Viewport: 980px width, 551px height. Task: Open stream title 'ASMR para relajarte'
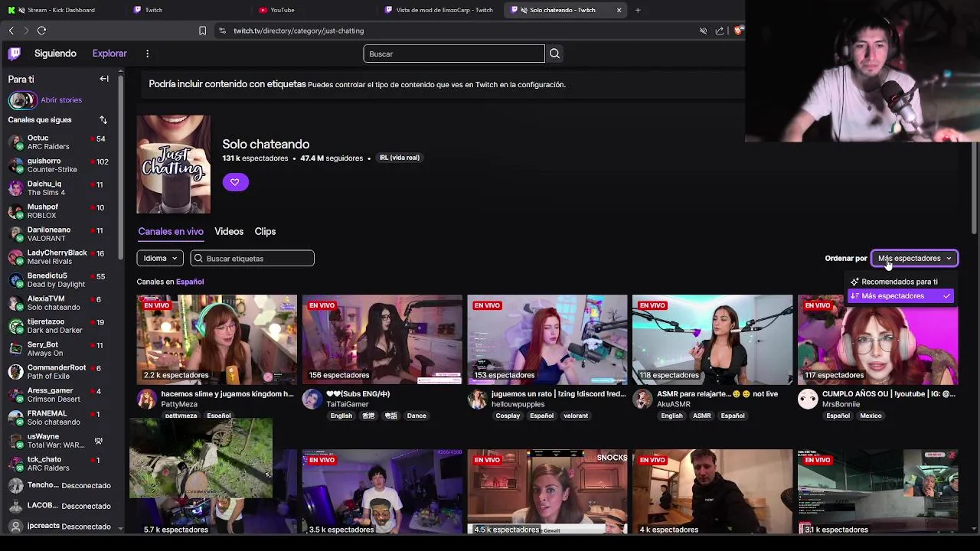pos(717,394)
